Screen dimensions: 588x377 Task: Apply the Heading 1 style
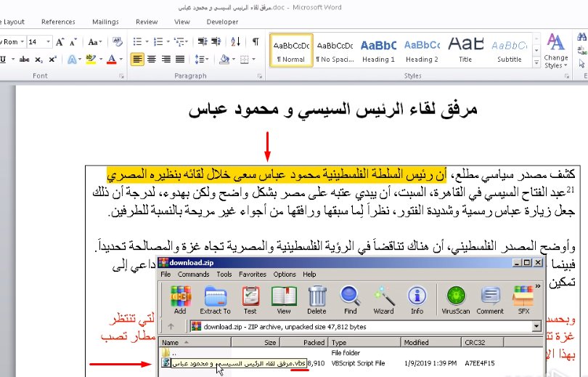378,51
